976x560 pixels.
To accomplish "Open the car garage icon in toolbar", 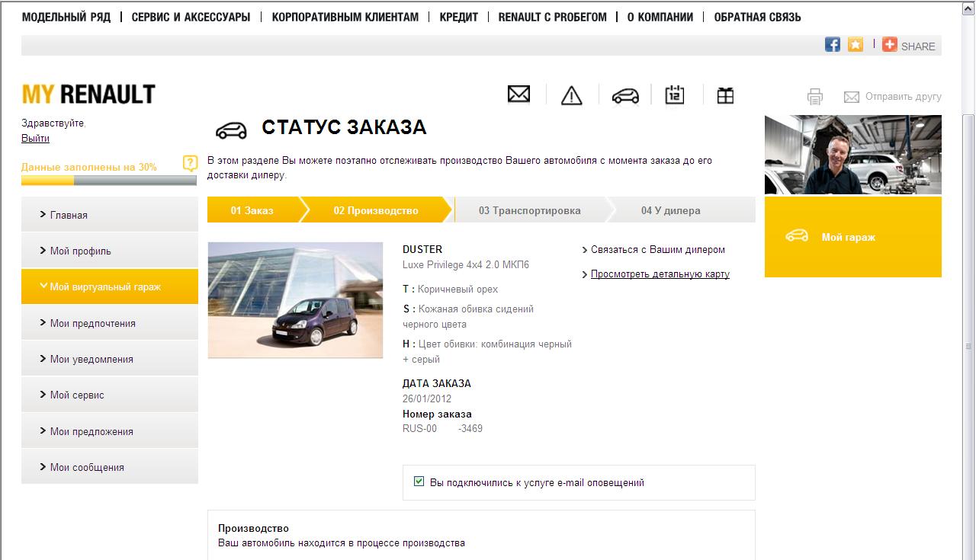I will click(625, 96).
